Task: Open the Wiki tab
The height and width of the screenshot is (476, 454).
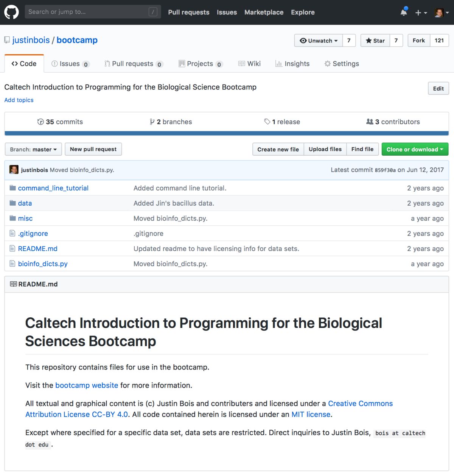Action: 249,64
